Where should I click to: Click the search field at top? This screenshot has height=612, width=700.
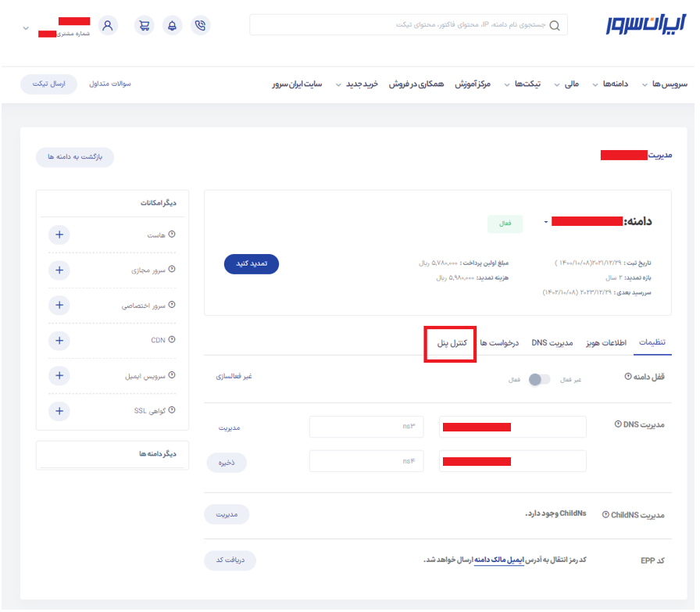click(x=408, y=25)
